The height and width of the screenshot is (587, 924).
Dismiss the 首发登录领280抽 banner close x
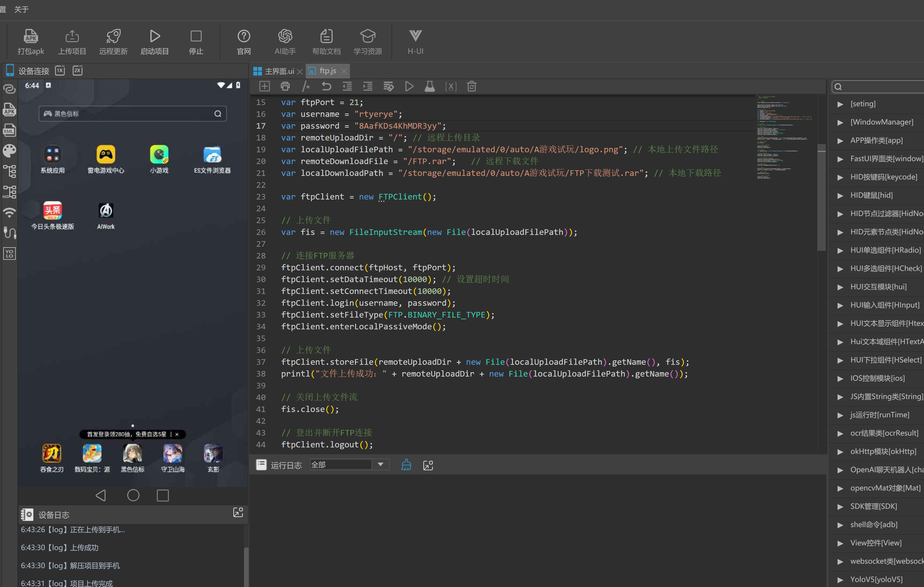177,434
